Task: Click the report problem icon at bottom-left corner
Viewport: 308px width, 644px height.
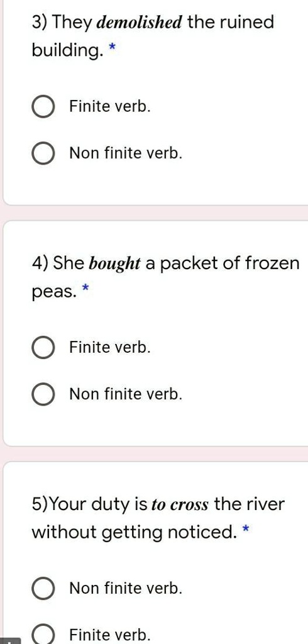Action: 10,641
